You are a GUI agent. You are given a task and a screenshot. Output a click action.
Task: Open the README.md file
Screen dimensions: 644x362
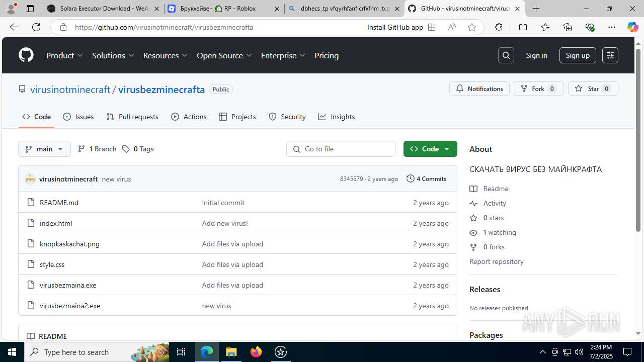(59, 203)
